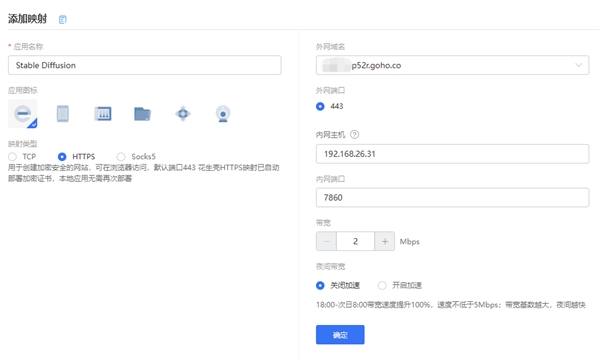The width and height of the screenshot is (600, 360).
Task: Enable night bandwidth with 开启加速
Action: pyautogui.click(x=382, y=285)
